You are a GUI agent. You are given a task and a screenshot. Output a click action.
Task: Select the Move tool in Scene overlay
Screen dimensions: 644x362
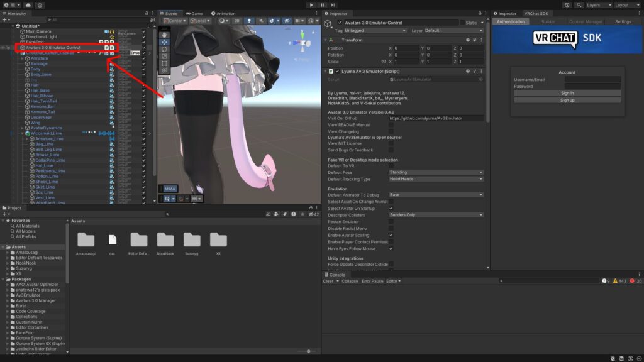coord(164,42)
